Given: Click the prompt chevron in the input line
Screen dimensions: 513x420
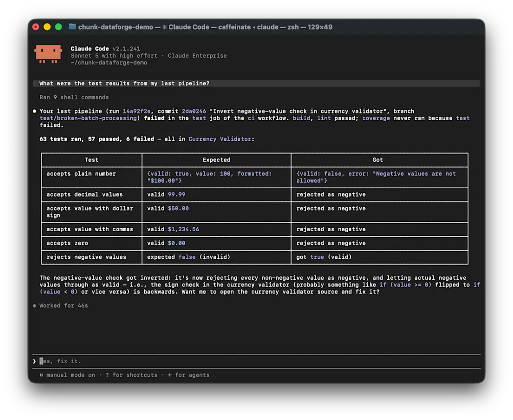Looking at the screenshot, I should pos(34,361).
